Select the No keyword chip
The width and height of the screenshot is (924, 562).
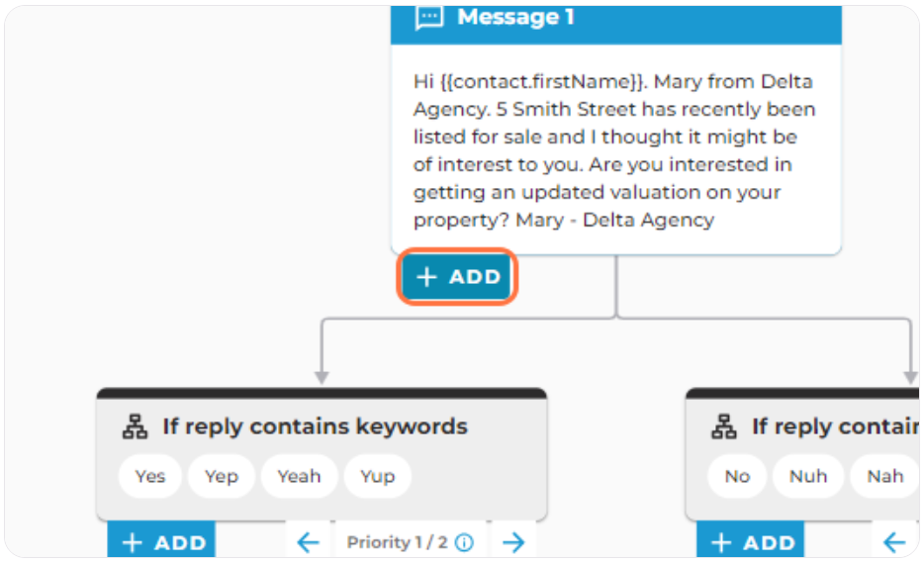point(737,476)
